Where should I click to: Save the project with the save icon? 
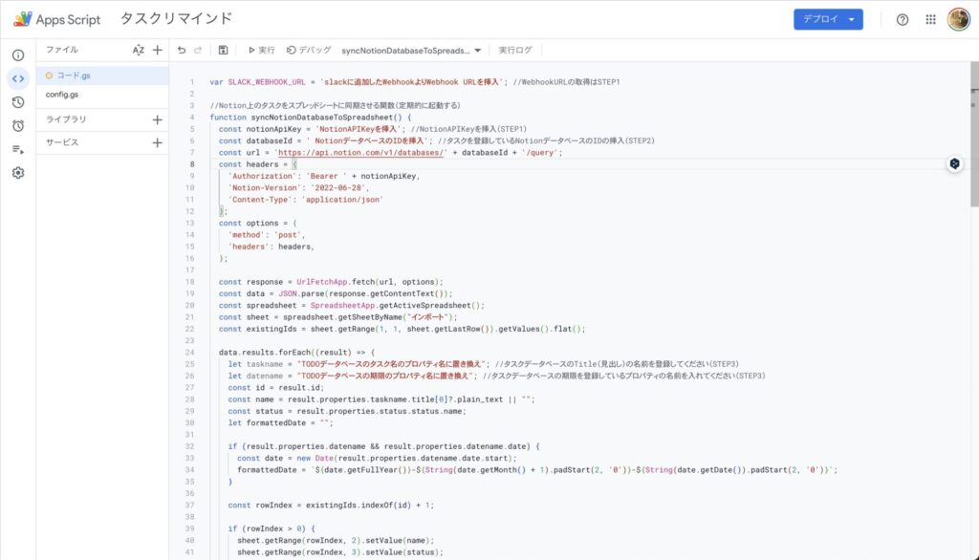[223, 50]
